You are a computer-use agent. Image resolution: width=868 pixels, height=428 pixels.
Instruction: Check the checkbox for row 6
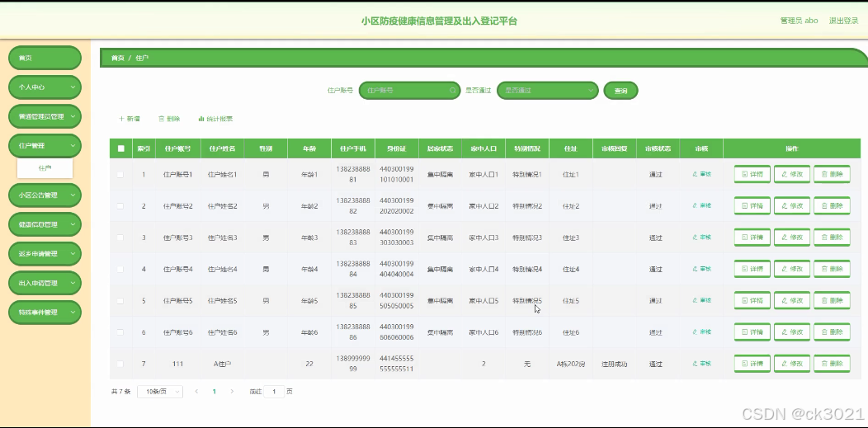click(x=120, y=332)
